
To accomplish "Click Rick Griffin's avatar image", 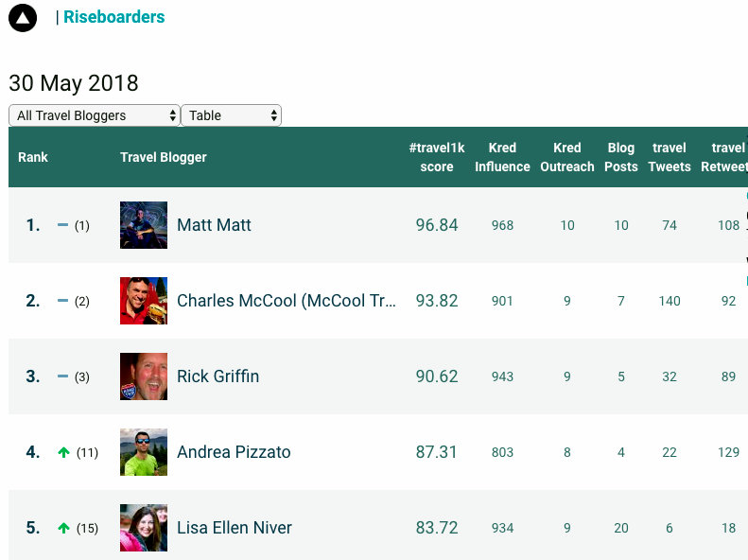I will (x=144, y=376).
